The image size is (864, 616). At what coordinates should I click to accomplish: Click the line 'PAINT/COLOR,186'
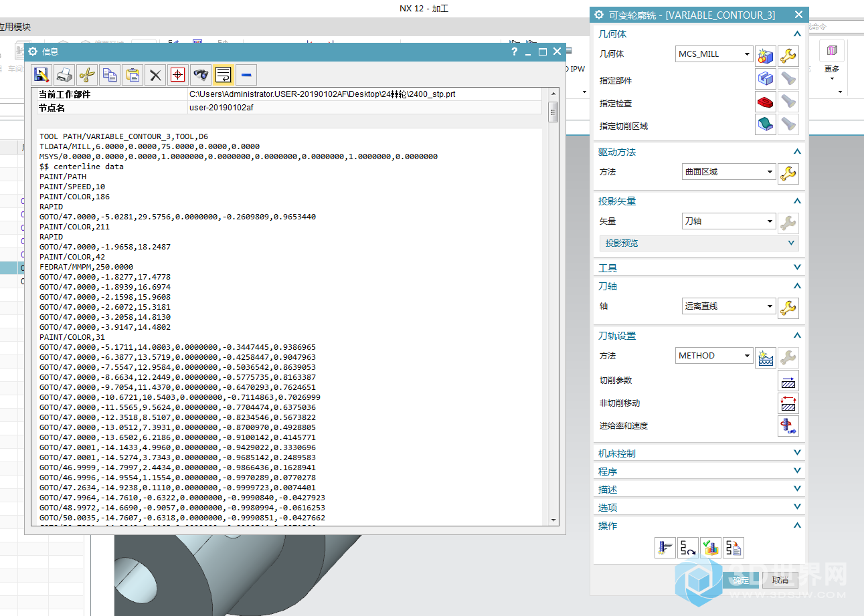(74, 197)
